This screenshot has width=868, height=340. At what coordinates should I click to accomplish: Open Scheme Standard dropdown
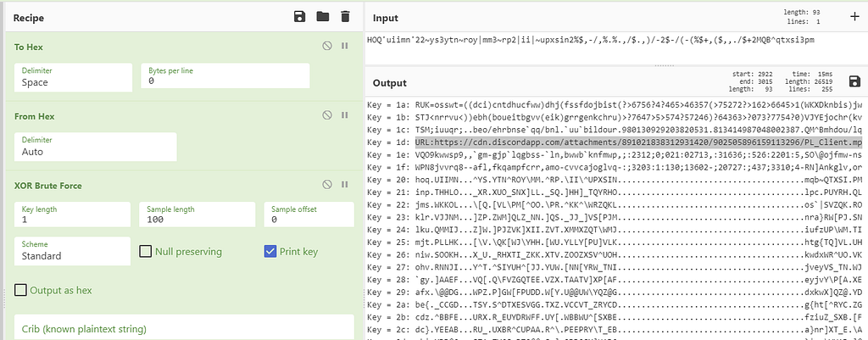point(72,251)
